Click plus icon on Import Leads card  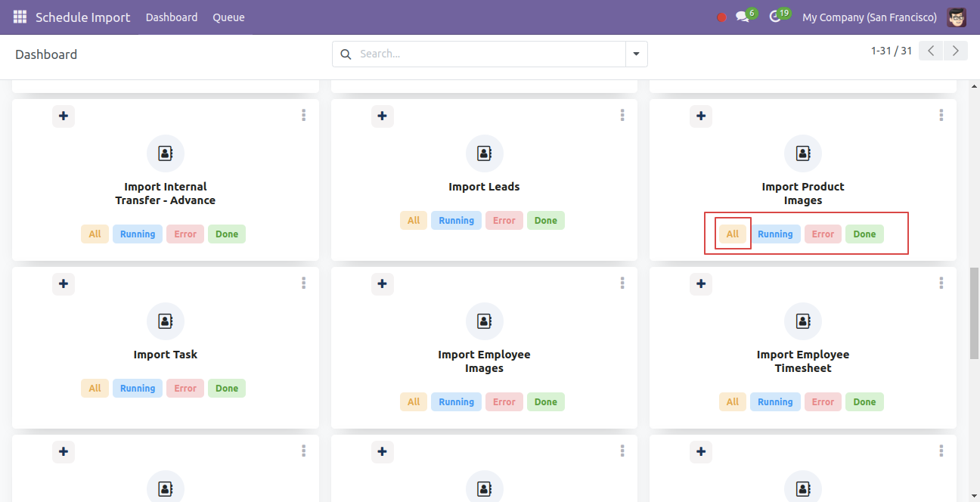point(383,116)
